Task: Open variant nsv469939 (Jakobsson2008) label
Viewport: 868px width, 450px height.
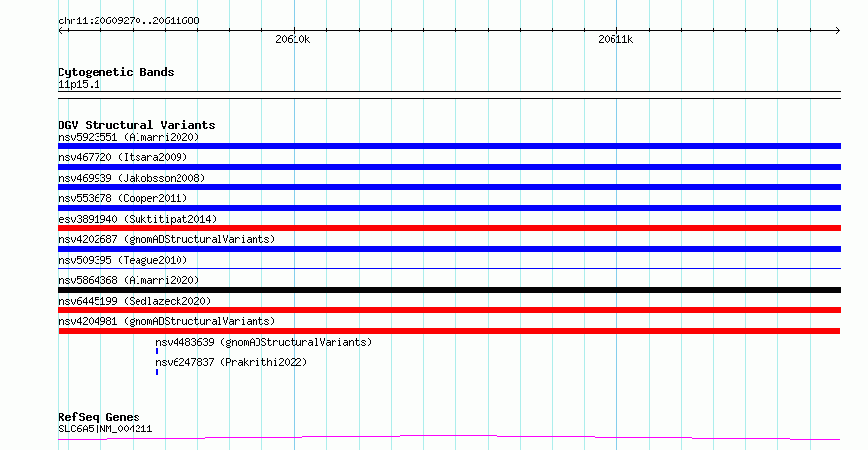Action: 132,178
